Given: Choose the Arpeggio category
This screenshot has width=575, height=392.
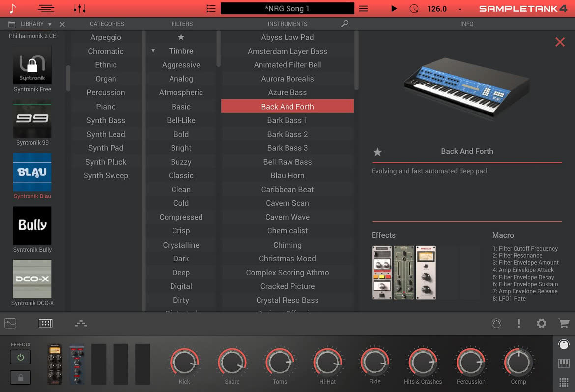Looking at the screenshot, I should [106, 37].
